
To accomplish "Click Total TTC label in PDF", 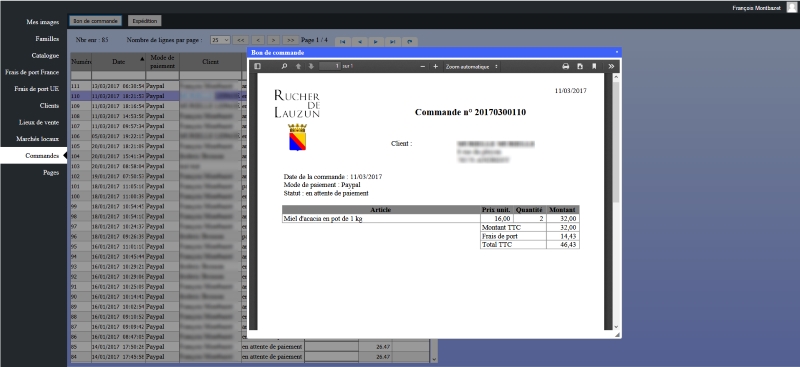I will click(497, 244).
